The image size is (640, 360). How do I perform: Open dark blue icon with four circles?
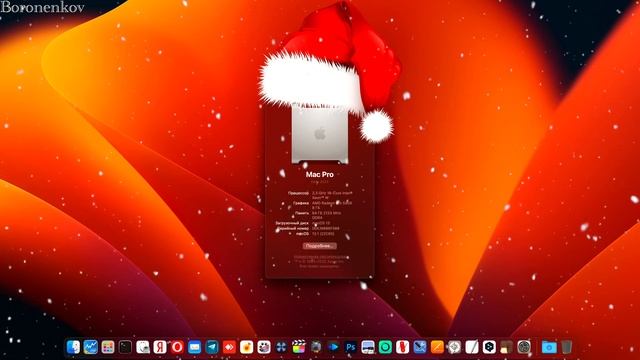click(x=281, y=347)
